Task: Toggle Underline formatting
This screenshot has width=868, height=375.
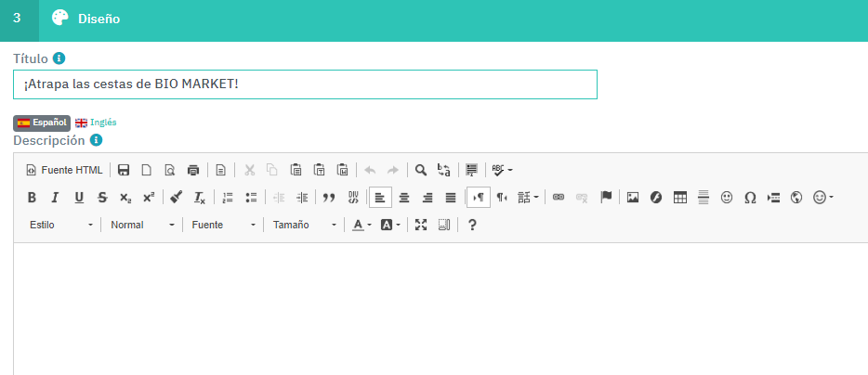Action: (x=79, y=198)
